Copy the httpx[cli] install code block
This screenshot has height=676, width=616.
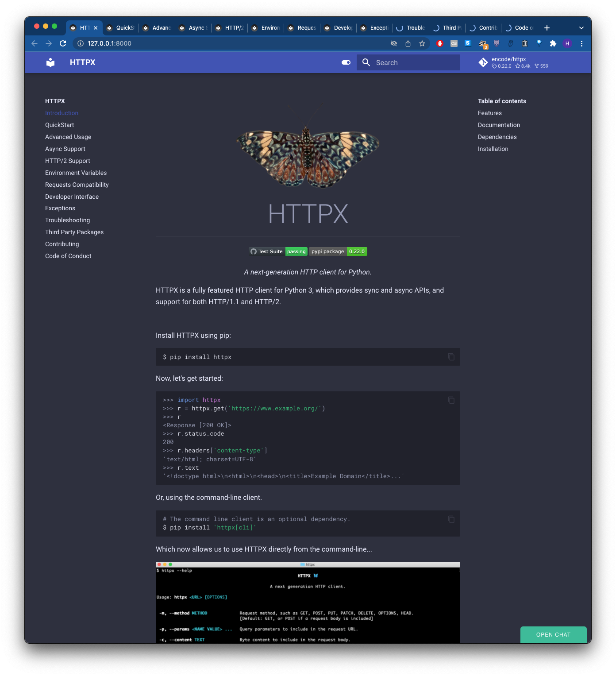pyautogui.click(x=451, y=519)
